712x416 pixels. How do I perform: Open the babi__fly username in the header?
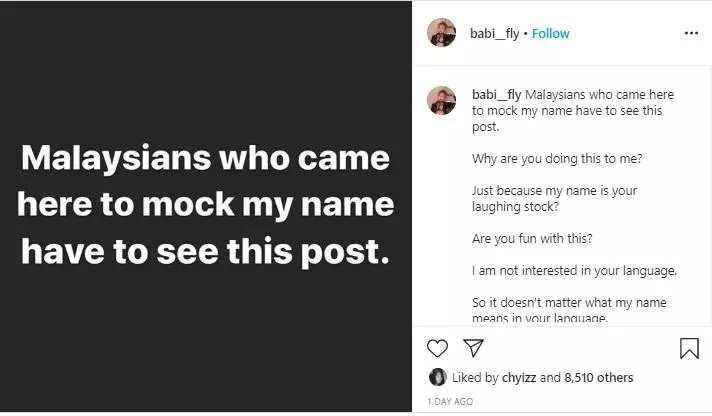(x=494, y=34)
